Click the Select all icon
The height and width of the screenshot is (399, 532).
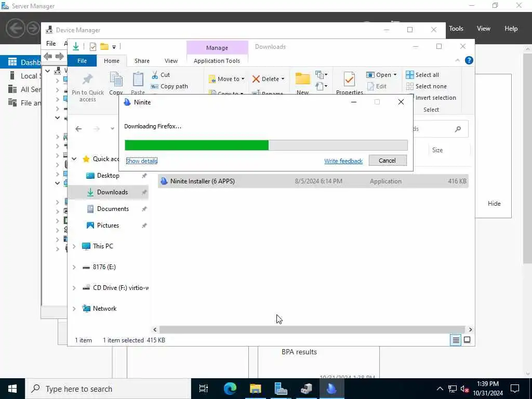[410, 75]
